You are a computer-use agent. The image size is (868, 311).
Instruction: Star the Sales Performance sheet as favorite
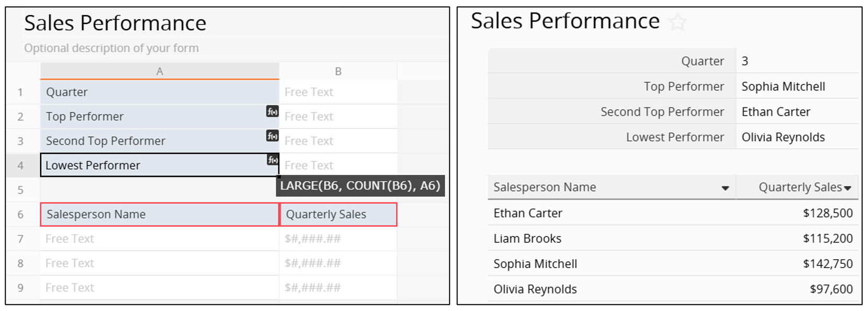tap(678, 22)
